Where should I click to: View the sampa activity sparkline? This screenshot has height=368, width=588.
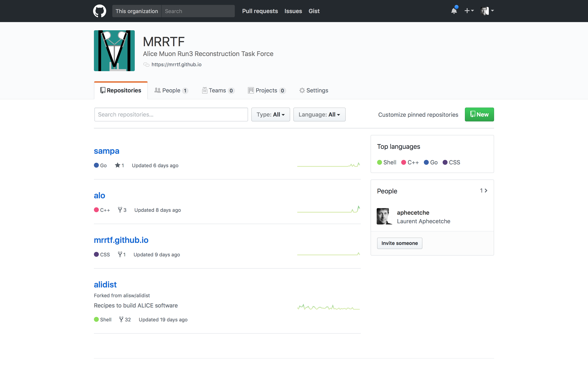[x=329, y=165]
